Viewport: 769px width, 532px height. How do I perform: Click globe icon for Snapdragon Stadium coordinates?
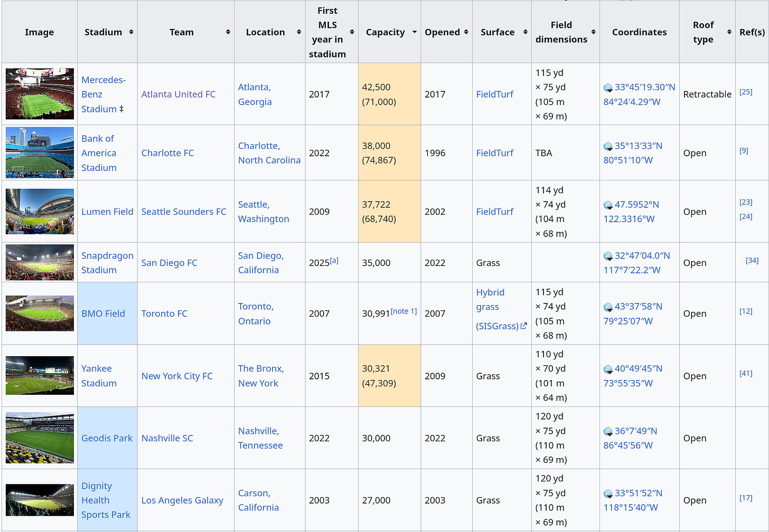608,256
